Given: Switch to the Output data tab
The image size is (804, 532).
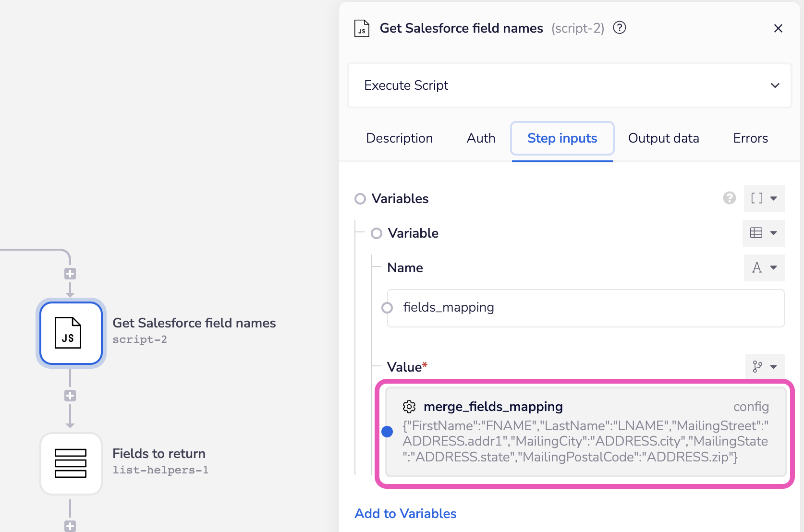Looking at the screenshot, I should point(663,138).
